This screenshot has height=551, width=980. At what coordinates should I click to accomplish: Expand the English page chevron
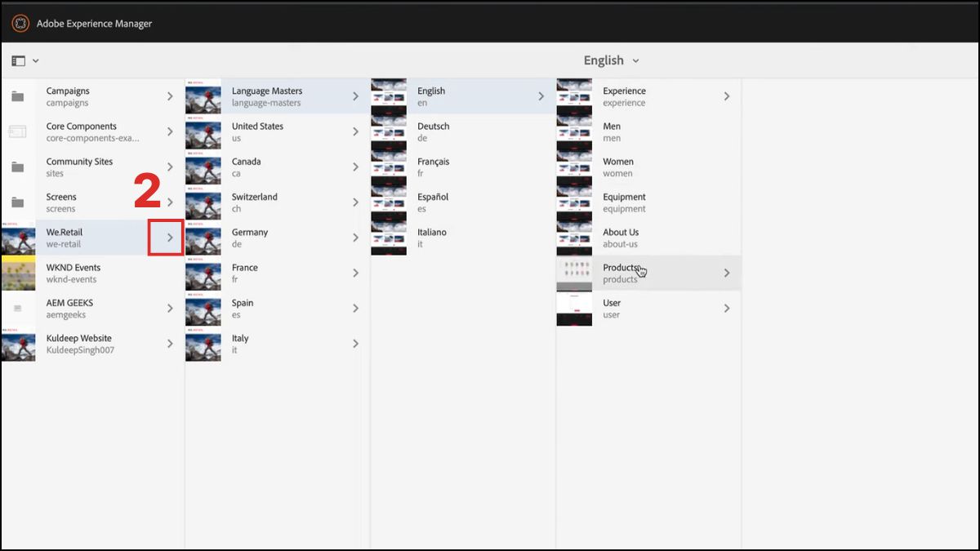541,96
